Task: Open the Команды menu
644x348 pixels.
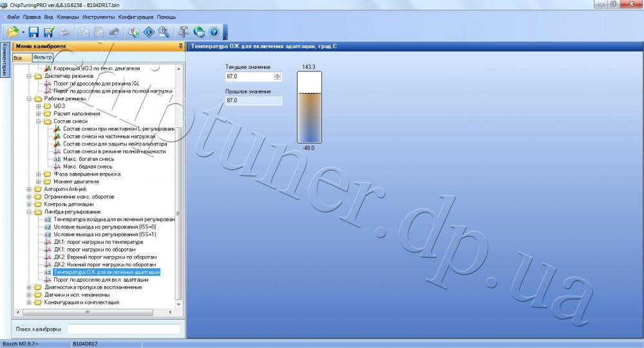Action: pyautogui.click(x=68, y=17)
